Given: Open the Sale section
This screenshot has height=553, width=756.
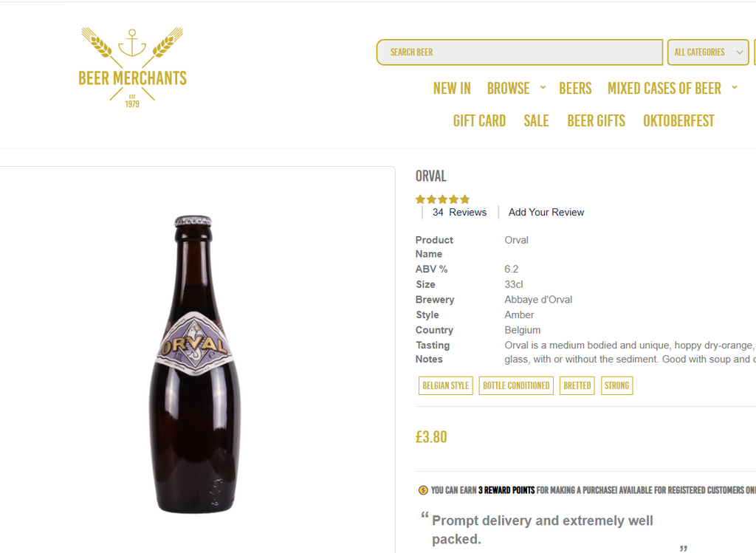Looking at the screenshot, I should coord(536,121).
